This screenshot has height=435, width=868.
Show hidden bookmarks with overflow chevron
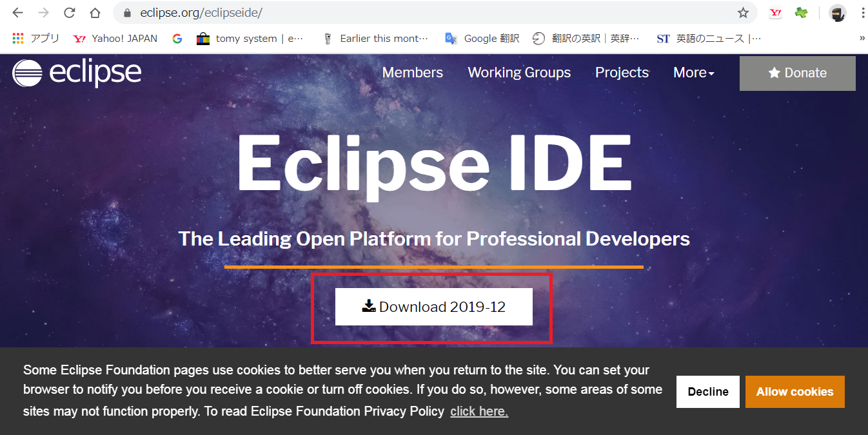click(x=862, y=37)
